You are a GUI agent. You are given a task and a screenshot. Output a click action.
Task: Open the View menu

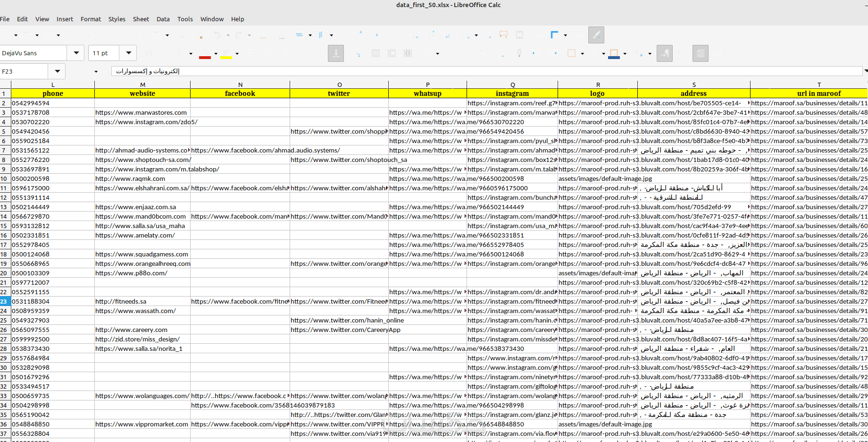pyautogui.click(x=42, y=19)
